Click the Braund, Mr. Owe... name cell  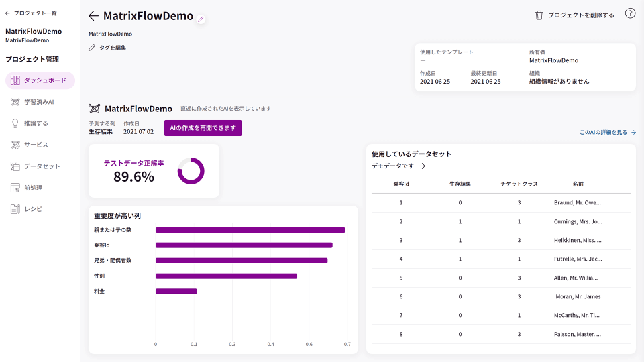coord(578,202)
